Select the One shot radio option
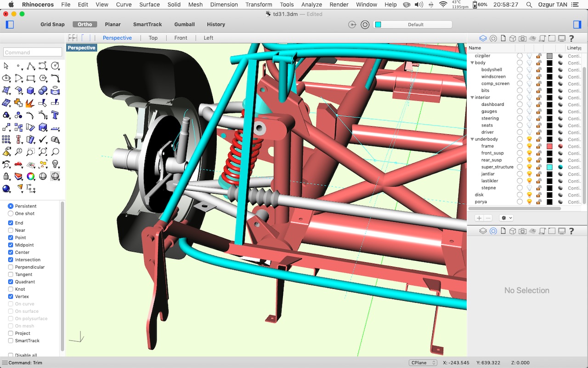Viewport: 588px width, 368px height. 11,213
